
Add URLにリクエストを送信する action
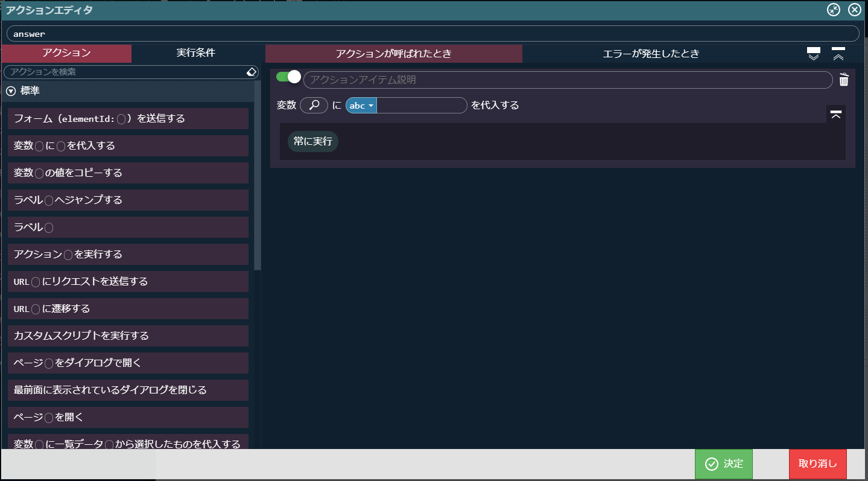click(128, 281)
